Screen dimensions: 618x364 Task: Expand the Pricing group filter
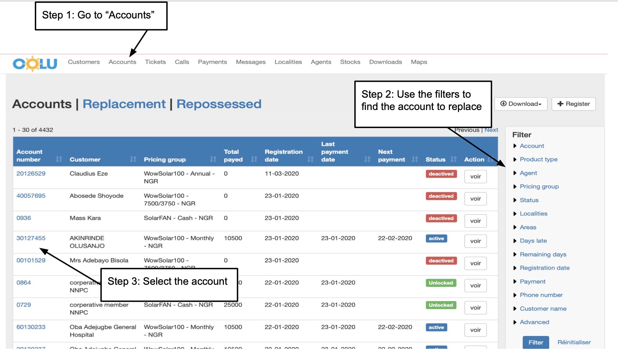(539, 186)
